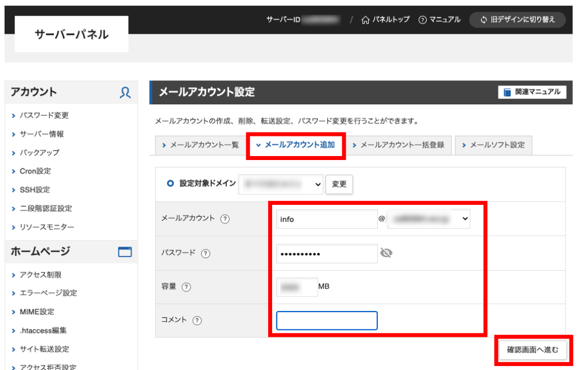Click help icon next to メールアカウント label
The height and width of the screenshot is (370, 588).
225,219
